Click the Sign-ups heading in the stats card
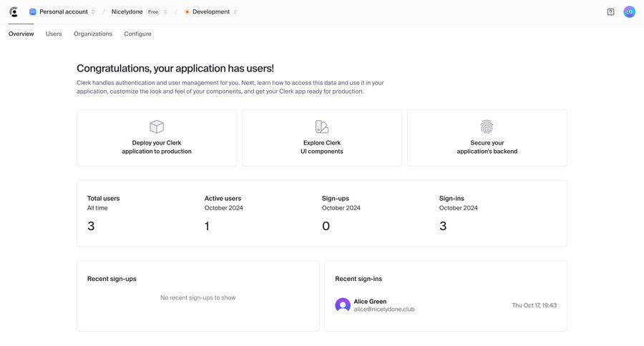Screen dimensions: 644x346 (x=335, y=198)
